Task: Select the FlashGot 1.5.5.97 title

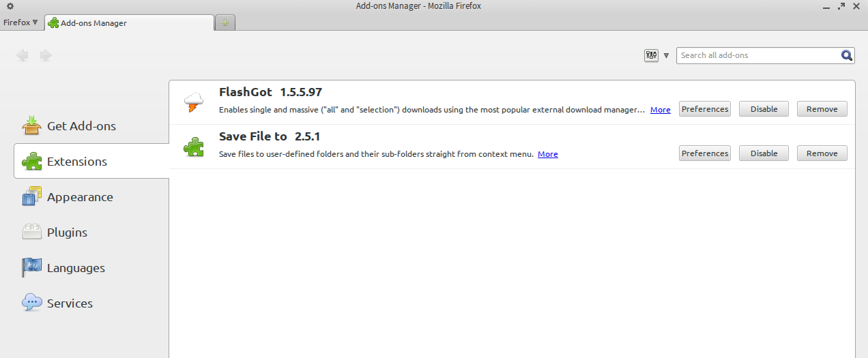Action: (270, 92)
